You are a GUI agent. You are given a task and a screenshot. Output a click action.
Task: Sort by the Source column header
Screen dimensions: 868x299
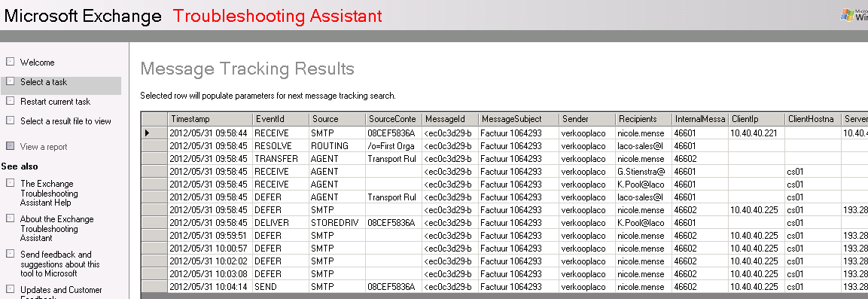point(337,119)
